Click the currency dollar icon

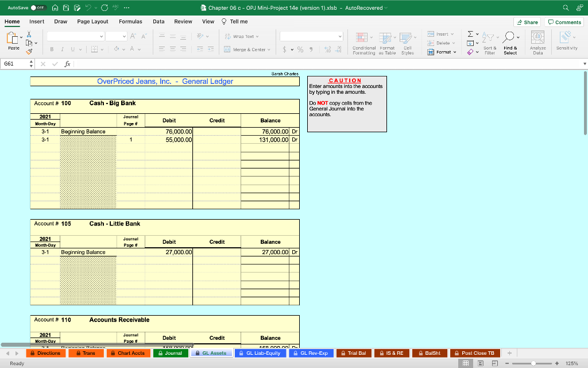point(285,49)
